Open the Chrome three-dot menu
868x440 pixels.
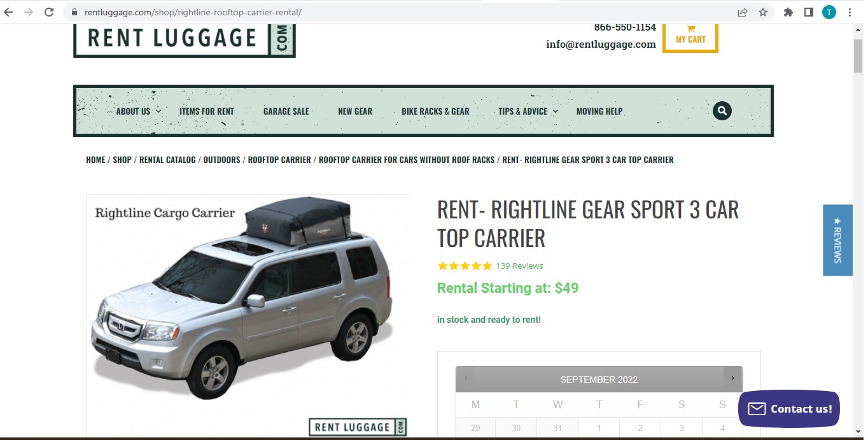[850, 12]
